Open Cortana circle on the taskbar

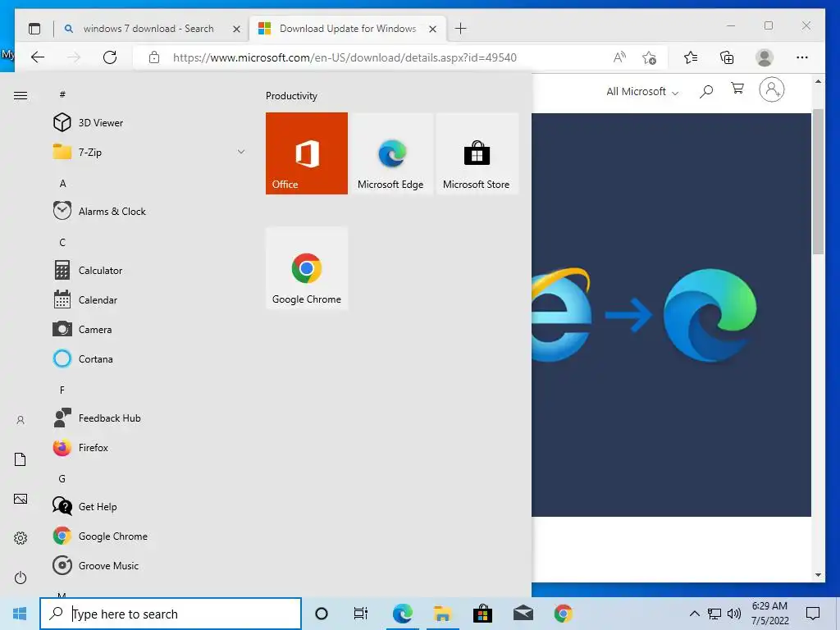[322, 614]
